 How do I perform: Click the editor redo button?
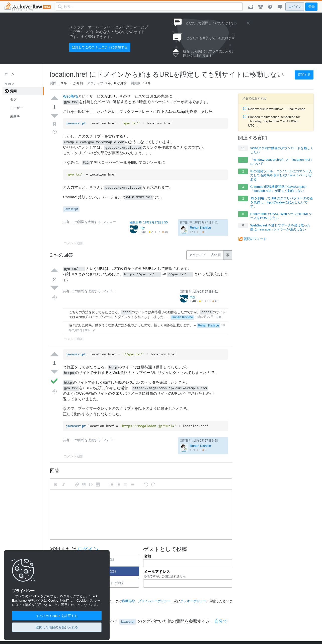pyautogui.click(x=153, y=485)
